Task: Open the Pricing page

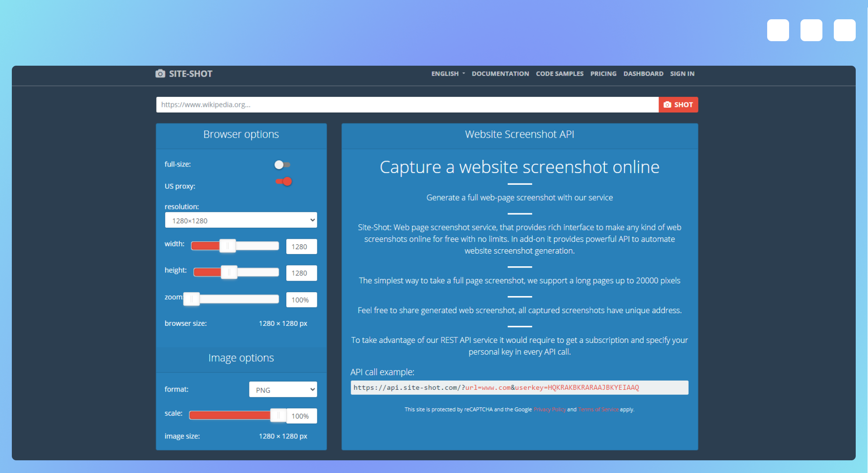Action: pos(603,74)
